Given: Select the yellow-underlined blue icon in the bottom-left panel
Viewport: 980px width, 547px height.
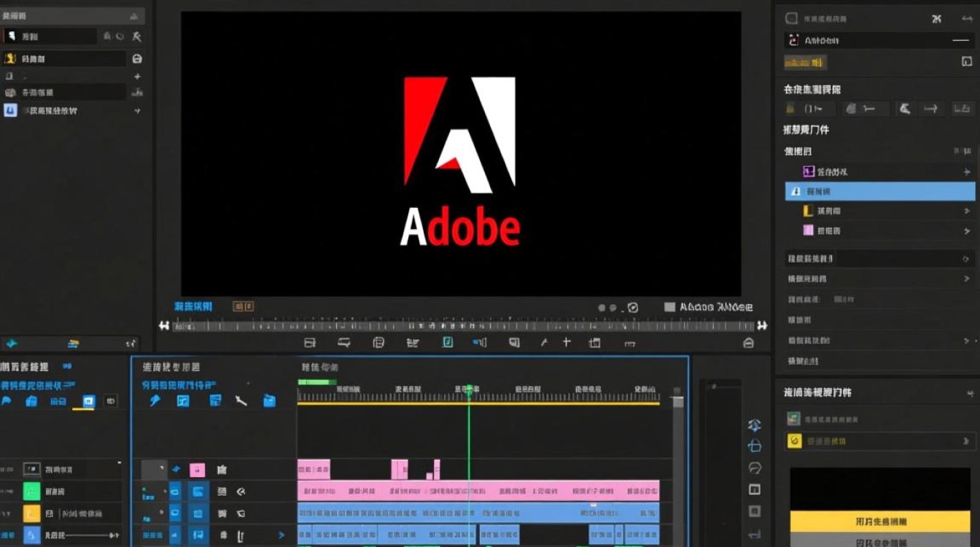Looking at the screenshot, I should pyautogui.click(x=88, y=401).
